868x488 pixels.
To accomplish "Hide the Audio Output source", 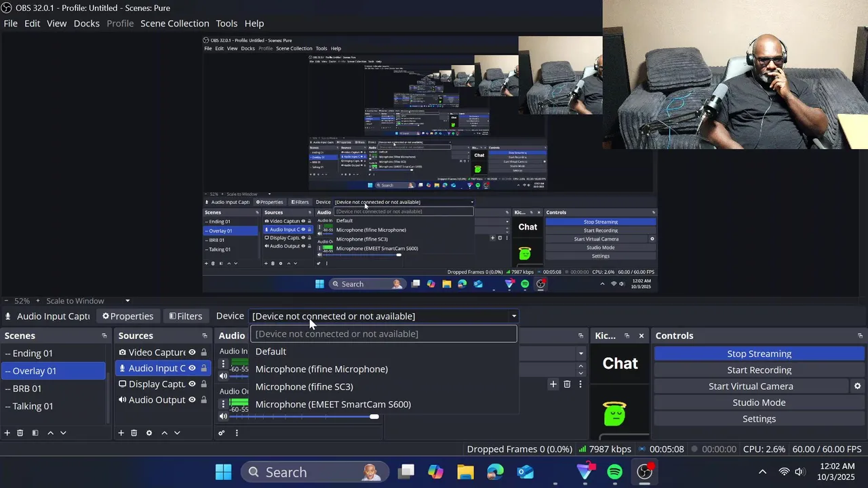I will click(x=192, y=400).
